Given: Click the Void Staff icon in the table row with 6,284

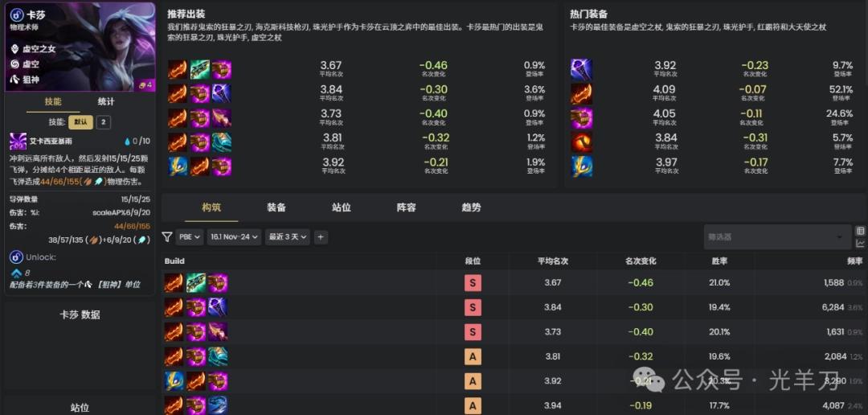Looking at the screenshot, I should pos(218,307).
